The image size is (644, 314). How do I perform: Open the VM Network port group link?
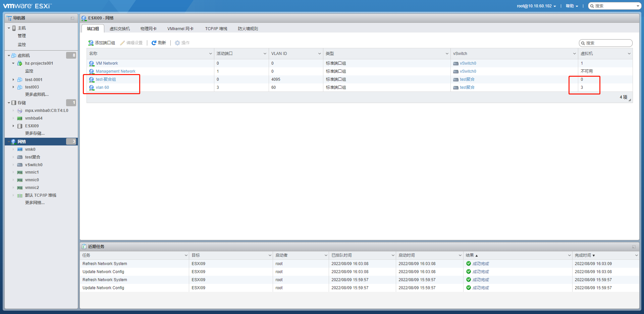pos(107,63)
